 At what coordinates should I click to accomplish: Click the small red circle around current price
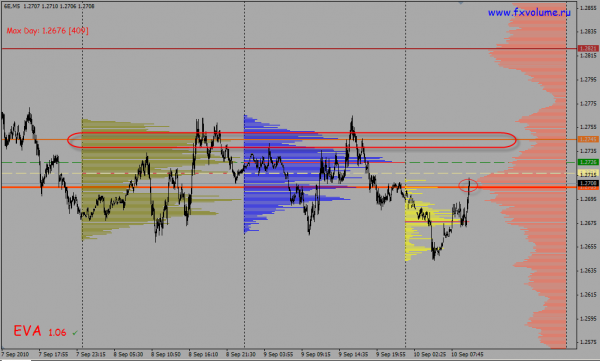click(468, 185)
